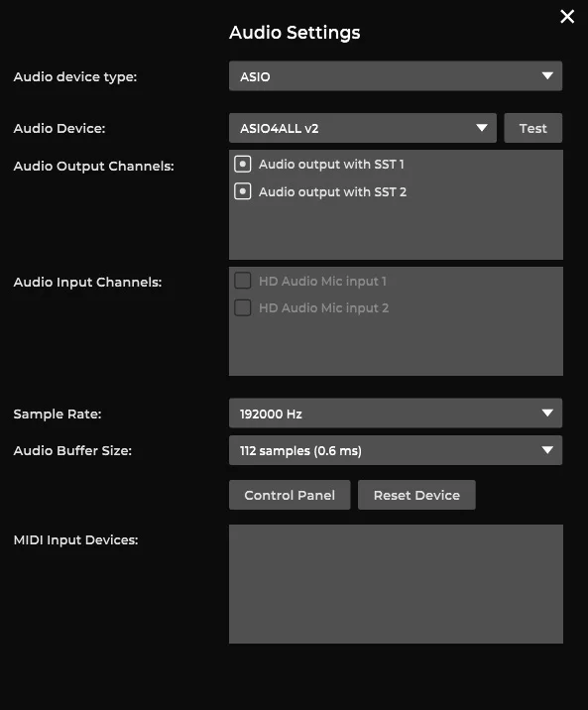Screen dimensions: 588x710
Task: Click the Sample Rate dropdown arrow
Action: [547, 413]
